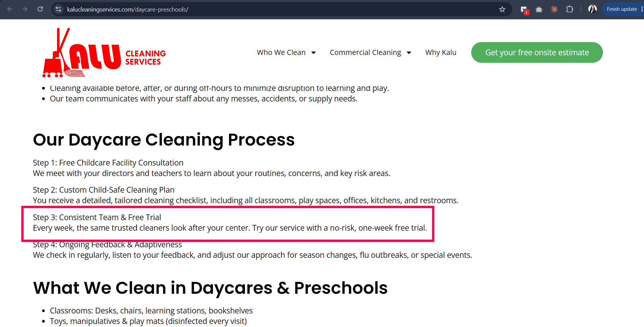
Task: Click the browser forward arrow
Action: 25,9
